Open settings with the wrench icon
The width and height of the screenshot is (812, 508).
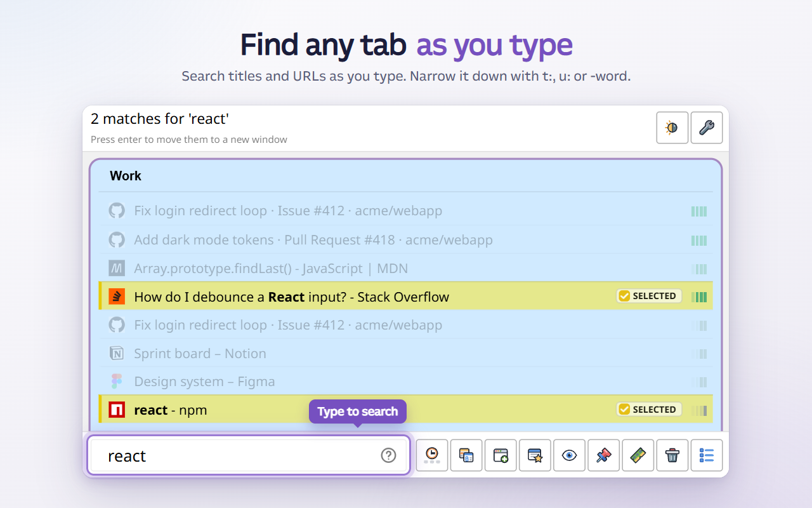pos(707,128)
